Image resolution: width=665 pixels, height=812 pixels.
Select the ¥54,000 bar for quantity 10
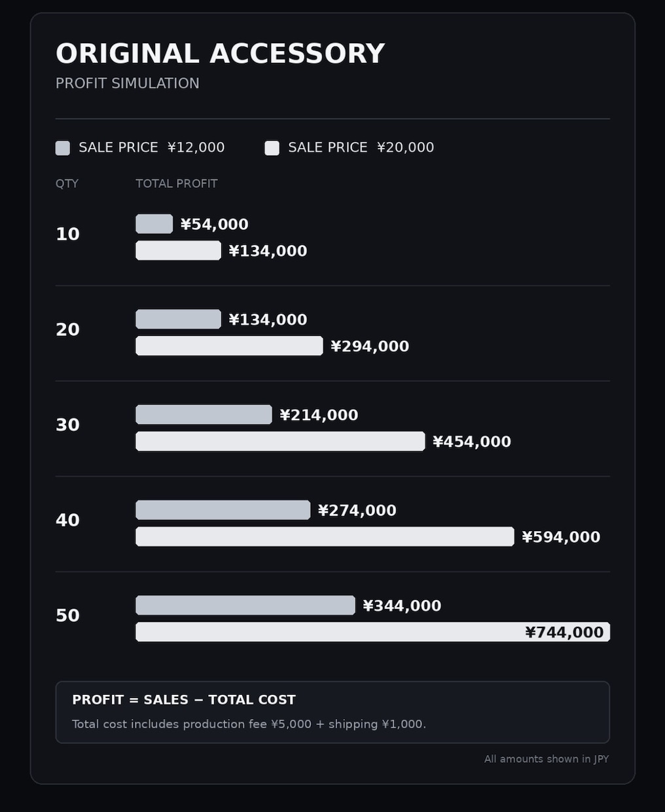154,224
